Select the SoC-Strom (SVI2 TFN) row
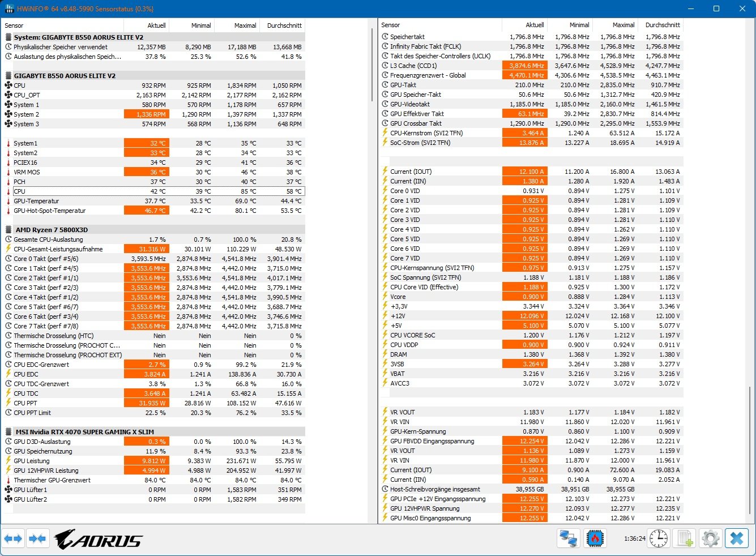Screen dimensions: 756x556 (x=531, y=143)
